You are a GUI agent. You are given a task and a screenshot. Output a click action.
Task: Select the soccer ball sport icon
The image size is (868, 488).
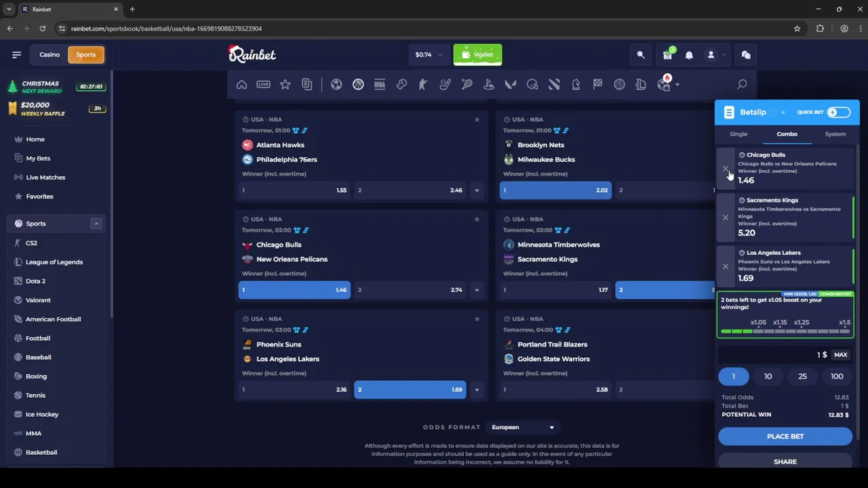click(336, 85)
